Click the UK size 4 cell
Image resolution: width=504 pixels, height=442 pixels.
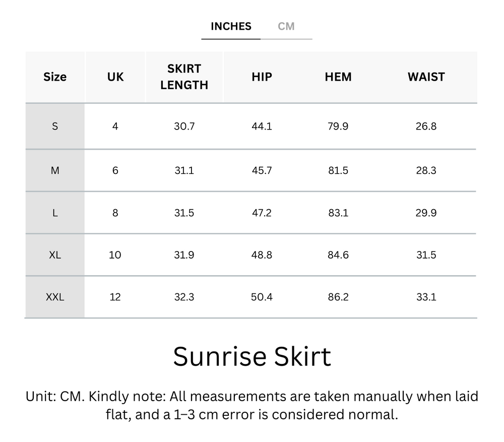pos(115,127)
